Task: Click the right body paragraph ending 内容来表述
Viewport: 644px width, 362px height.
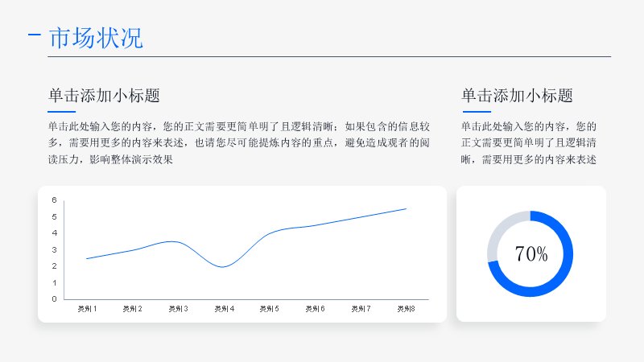Action: pyautogui.click(x=529, y=142)
